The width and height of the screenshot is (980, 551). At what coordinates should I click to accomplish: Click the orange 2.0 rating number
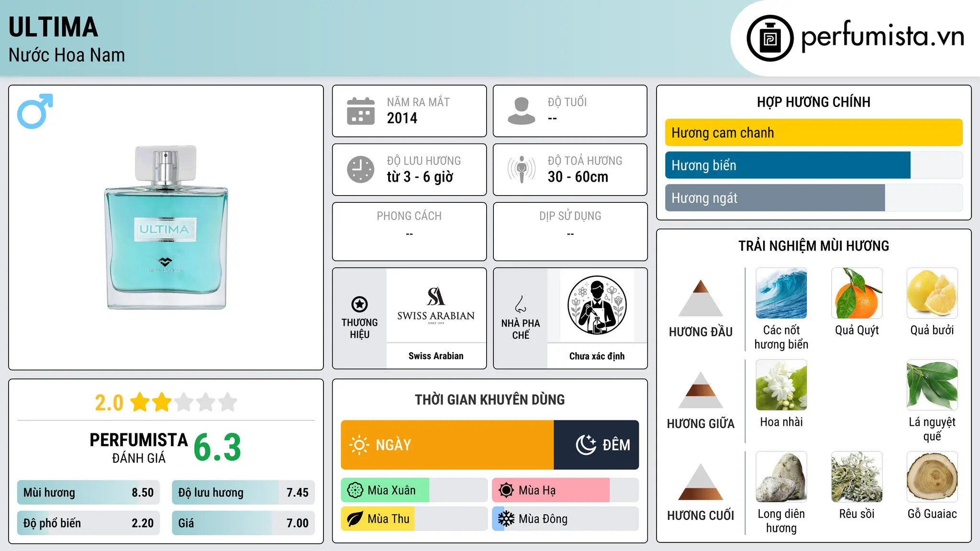(109, 403)
